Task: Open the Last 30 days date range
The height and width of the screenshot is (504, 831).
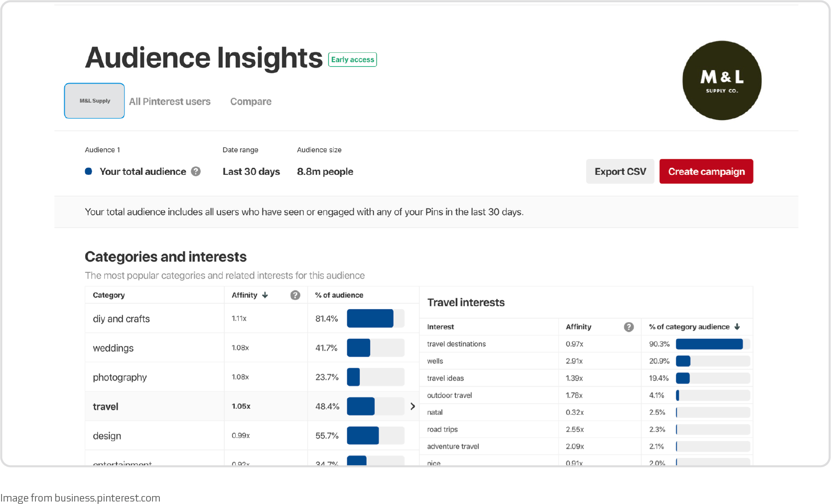Action: [251, 171]
